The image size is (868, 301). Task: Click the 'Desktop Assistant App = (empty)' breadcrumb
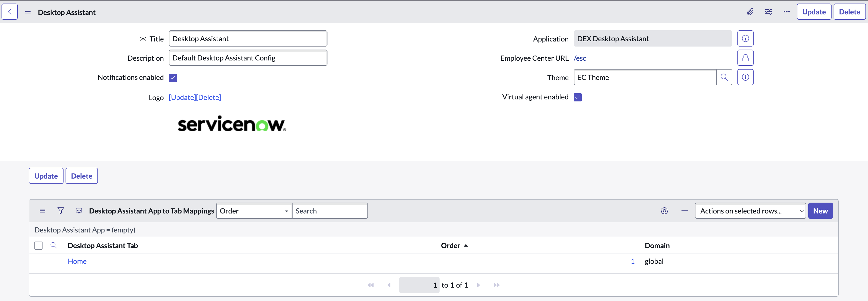click(85, 230)
